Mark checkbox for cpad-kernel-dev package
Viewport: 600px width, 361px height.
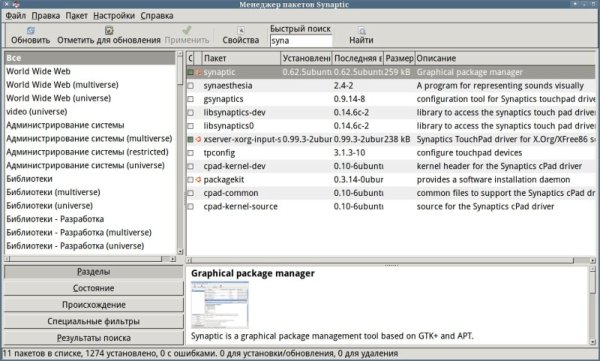[x=191, y=166]
